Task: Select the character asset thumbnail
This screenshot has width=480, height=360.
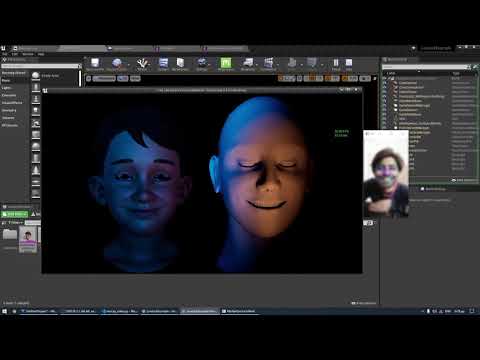Action: [28, 239]
